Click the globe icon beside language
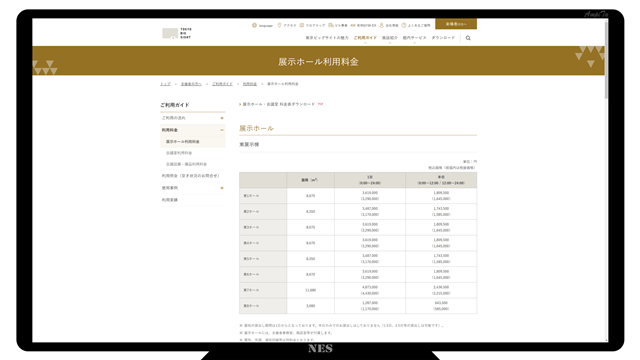 click(x=254, y=25)
